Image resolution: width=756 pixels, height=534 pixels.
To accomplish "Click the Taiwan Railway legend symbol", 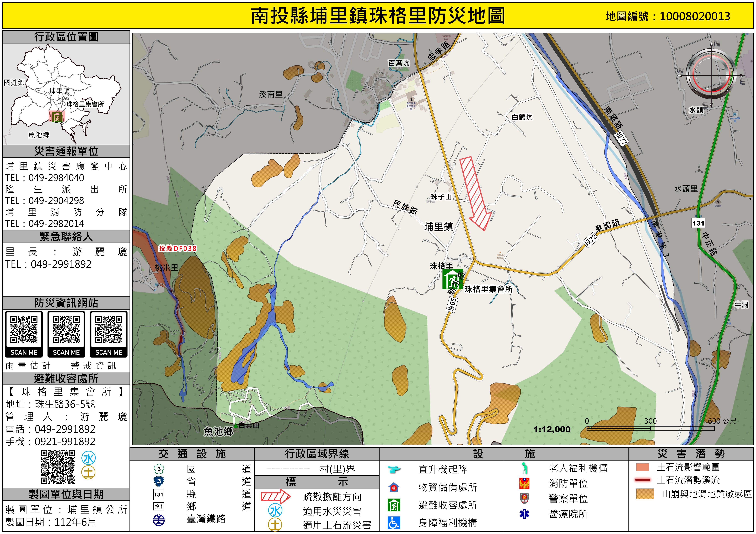I will tap(159, 520).
